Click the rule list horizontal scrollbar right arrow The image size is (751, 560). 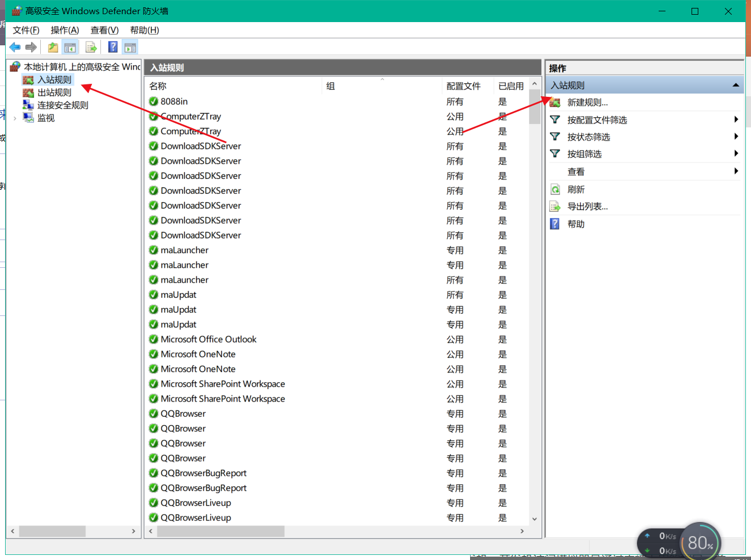click(x=522, y=531)
